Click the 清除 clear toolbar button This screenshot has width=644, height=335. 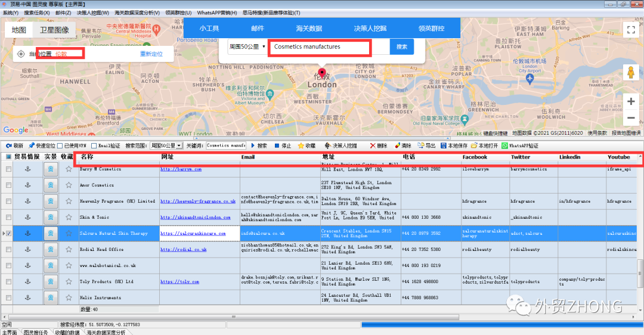(403, 145)
